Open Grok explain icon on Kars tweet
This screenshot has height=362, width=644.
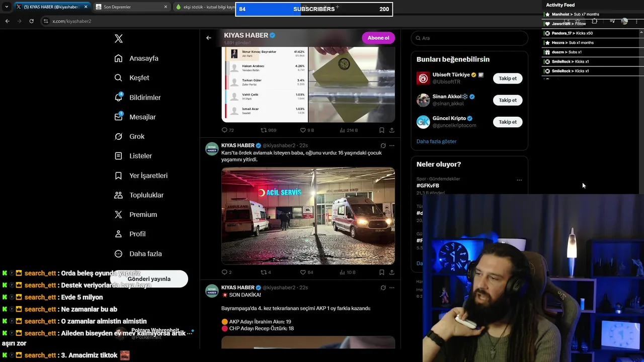[383, 146]
